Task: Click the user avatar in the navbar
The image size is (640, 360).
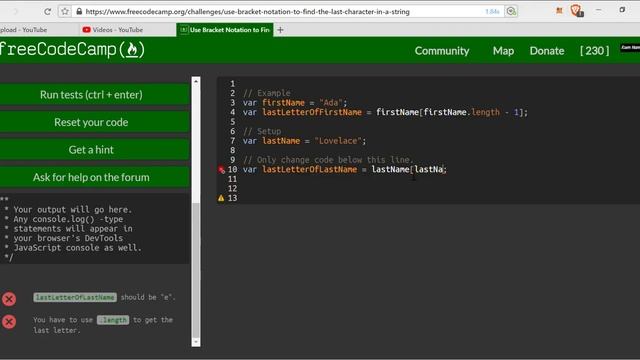Action: [630, 48]
